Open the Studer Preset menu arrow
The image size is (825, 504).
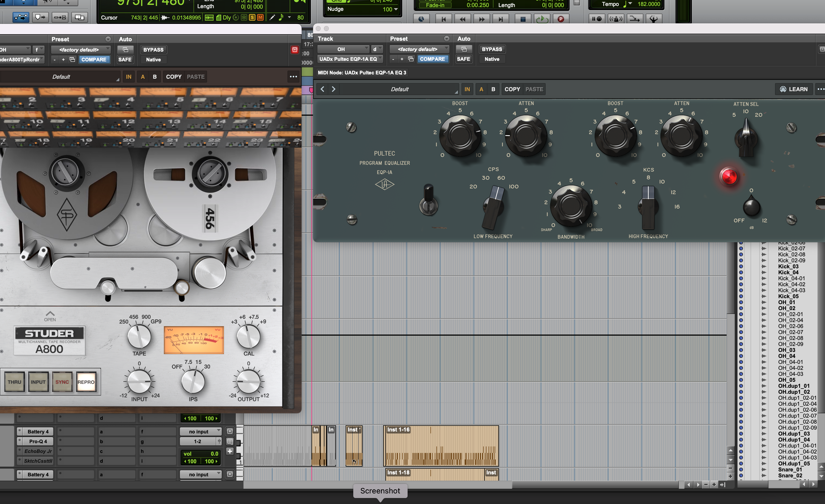click(x=108, y=39)
